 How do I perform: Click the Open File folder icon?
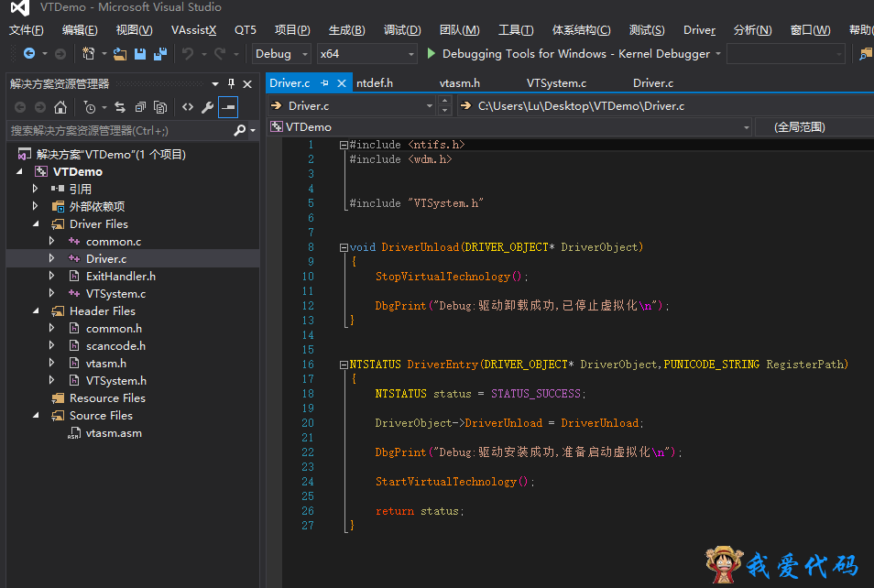120,53
